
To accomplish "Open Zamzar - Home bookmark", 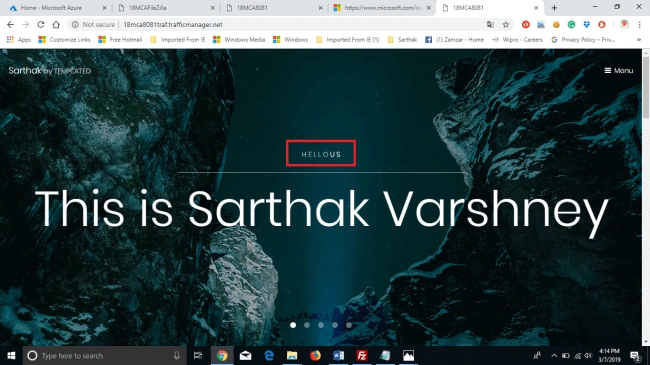I will [x=454, y=40].
